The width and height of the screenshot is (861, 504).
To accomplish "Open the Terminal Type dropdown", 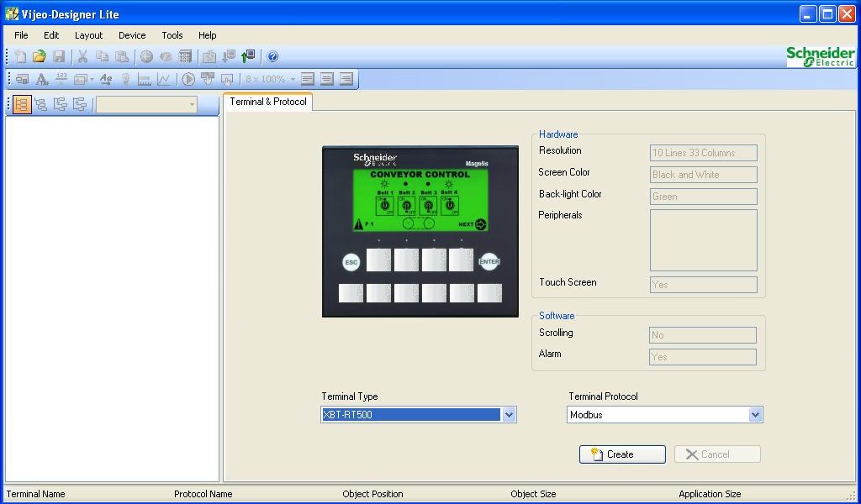I will tap(510, 414).
